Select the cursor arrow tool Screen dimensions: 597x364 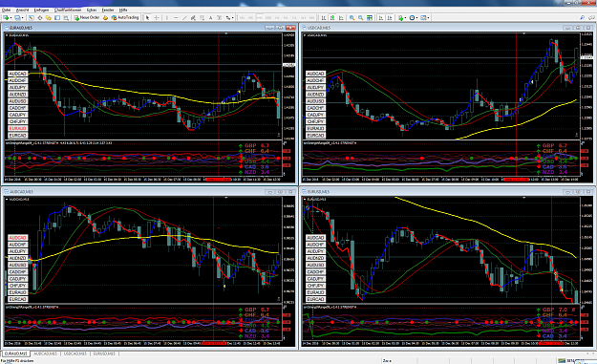click(x=147, y=17)
